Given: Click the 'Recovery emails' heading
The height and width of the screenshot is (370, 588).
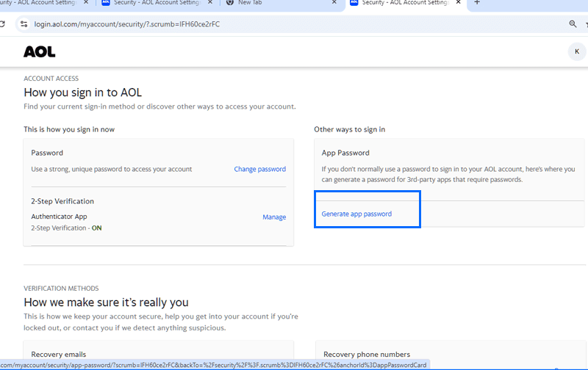Looking at the screenshot, I should click(59, 355).
